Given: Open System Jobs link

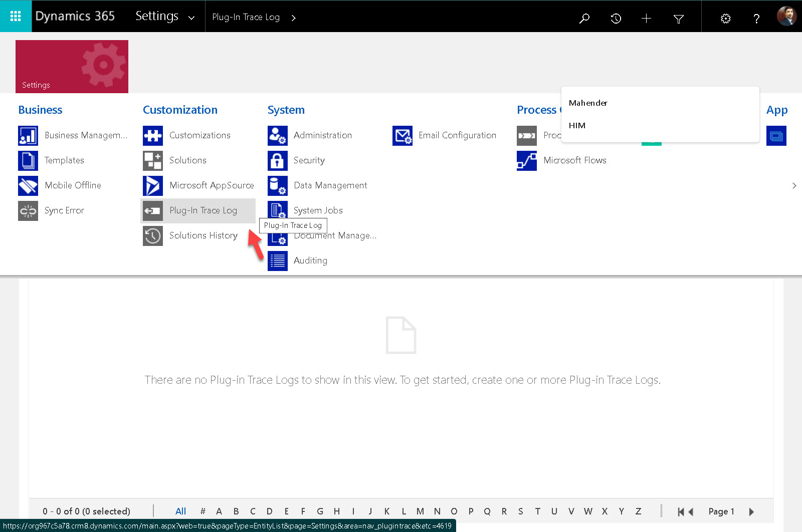Looking at the screenshot, I should click(318, 210).
